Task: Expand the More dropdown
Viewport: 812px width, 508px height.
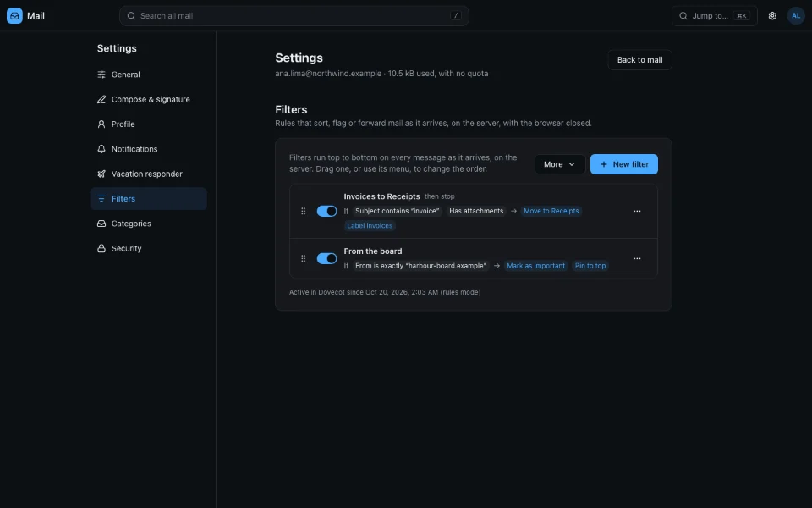Action: click(560, 164)
